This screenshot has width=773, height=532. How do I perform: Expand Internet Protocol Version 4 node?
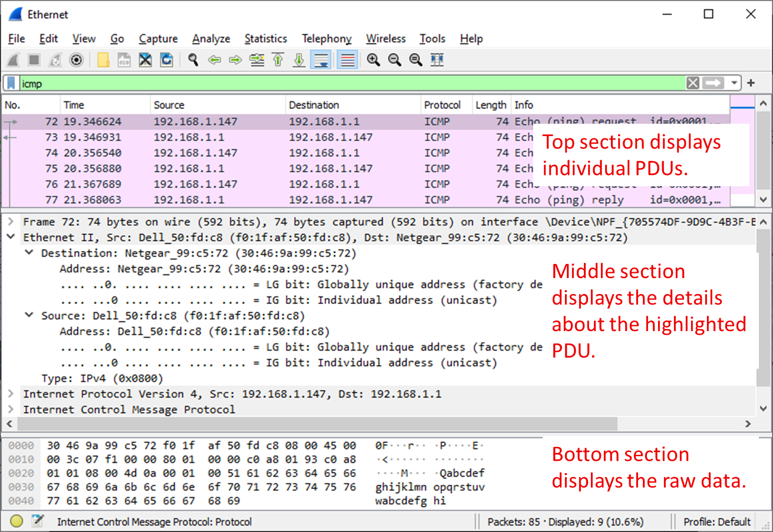tap(11, 394)
